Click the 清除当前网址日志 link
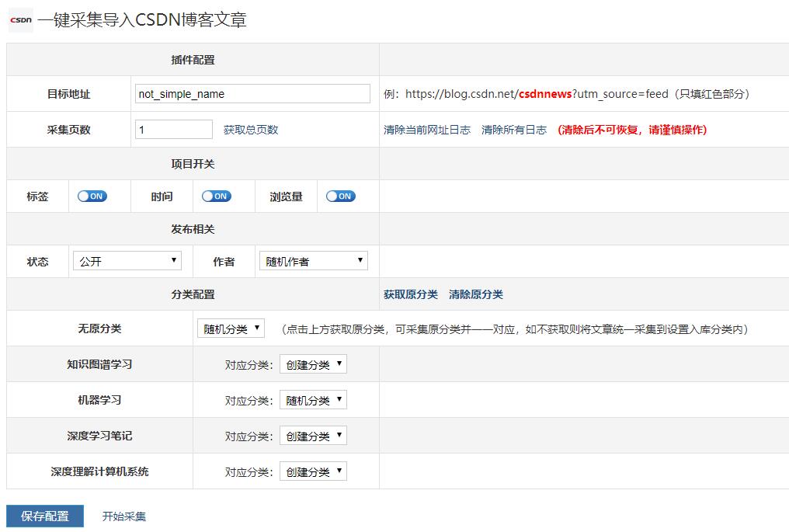The height and width of the screenshot is (532, 789). [x=426, y=130]
